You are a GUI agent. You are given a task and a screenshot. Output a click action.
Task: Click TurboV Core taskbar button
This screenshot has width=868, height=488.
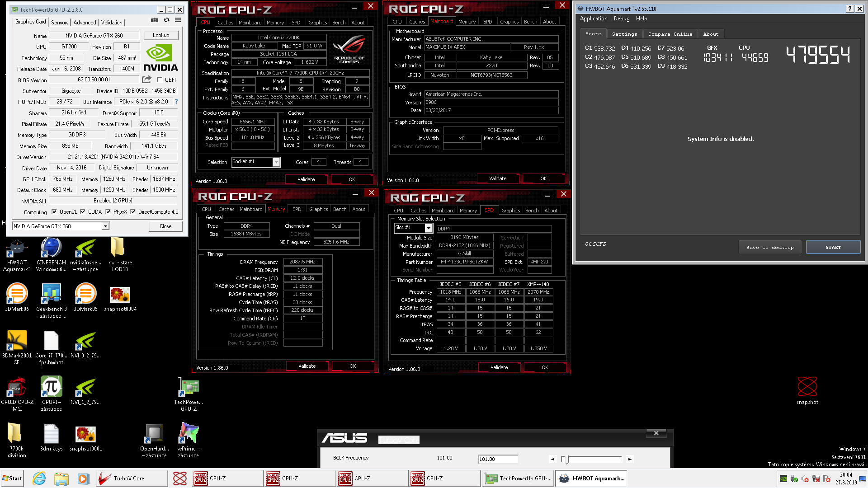click(x=131, y=479)
